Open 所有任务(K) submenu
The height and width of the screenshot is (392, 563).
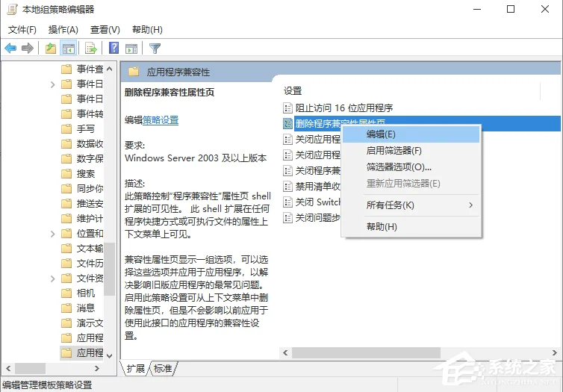coord(411,205)
